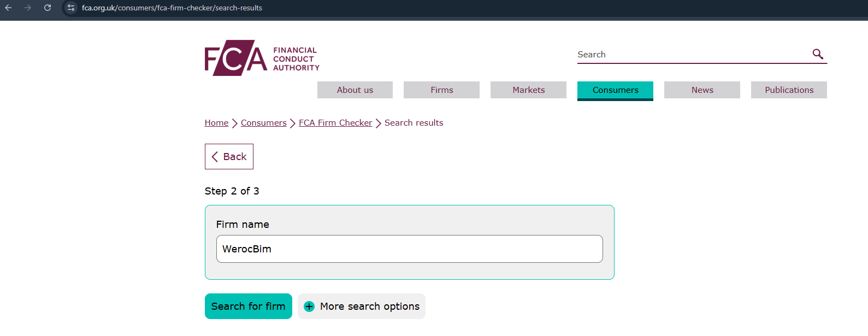The width and height of the screenshot is (868, 336).
Task: Click the browser back arrow
Action: tap(8, 8)
